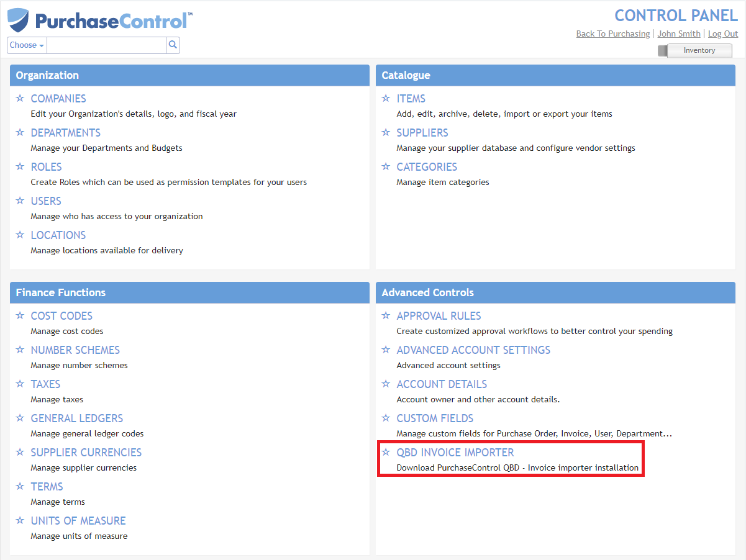Open the Choose dropdown
746x560 pixels.
26,45
